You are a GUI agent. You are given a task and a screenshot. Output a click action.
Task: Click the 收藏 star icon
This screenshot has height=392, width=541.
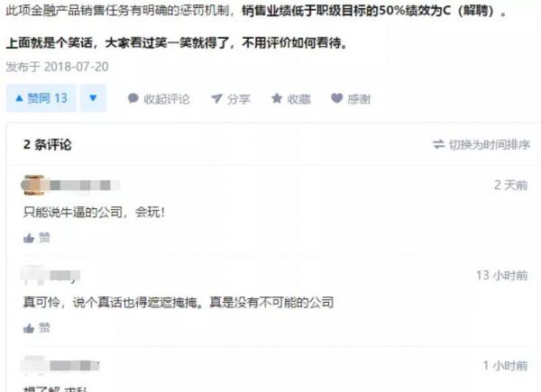[277, 98]
